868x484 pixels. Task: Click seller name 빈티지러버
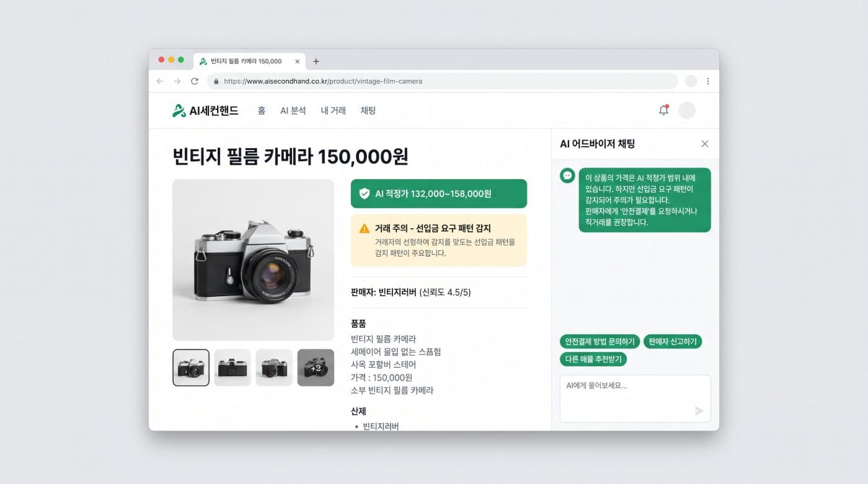397,293
